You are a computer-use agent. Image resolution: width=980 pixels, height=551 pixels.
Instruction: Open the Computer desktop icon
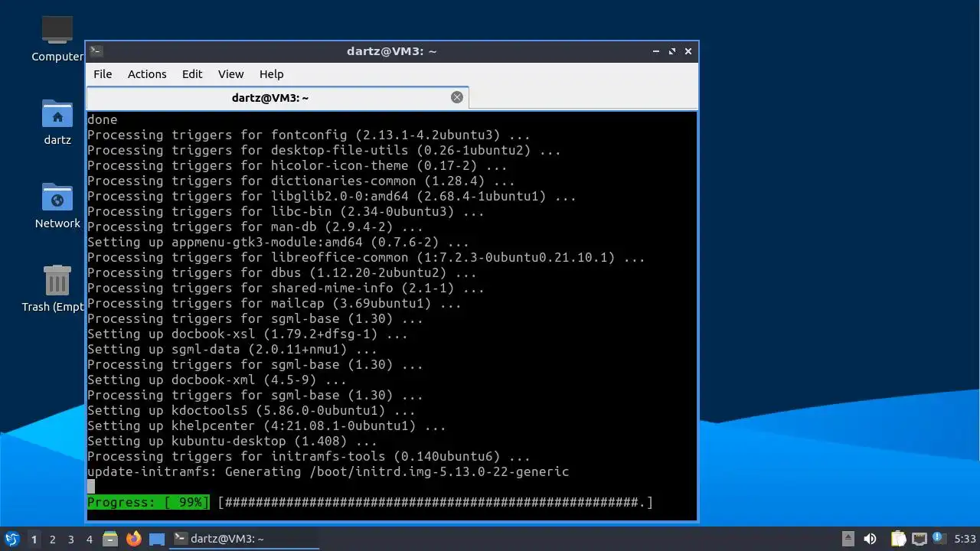click(x=57, y=38)
